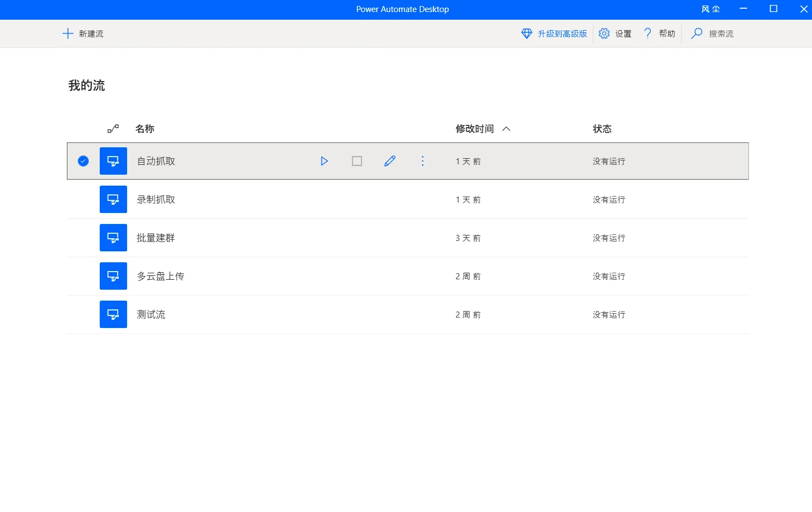Select the 录制抓取 flow name
This screenshot has height=512, width=812.
pyautogui.click(x=156, y=199)
